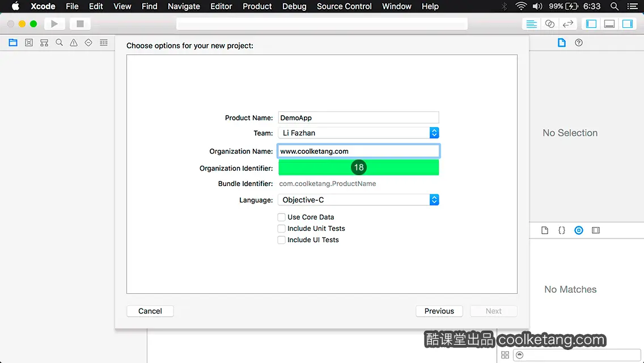The height and width of the screenshot is (363, 644).
Task: Click the volume icon in menu bar
Action: click(537, 6)
